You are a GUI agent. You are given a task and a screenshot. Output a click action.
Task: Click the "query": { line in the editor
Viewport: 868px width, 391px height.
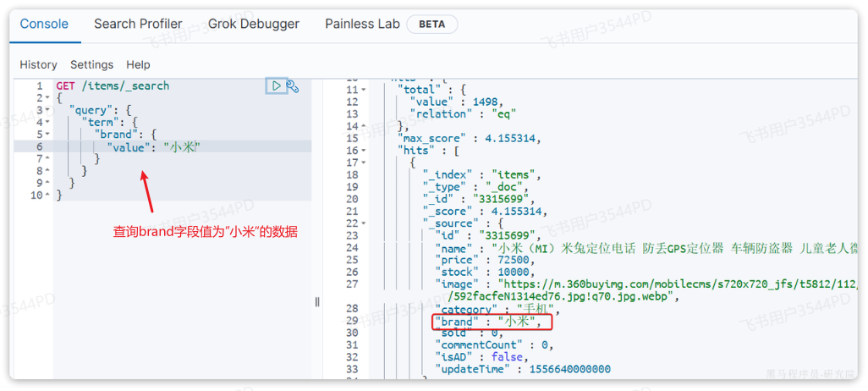coord(100,110)
